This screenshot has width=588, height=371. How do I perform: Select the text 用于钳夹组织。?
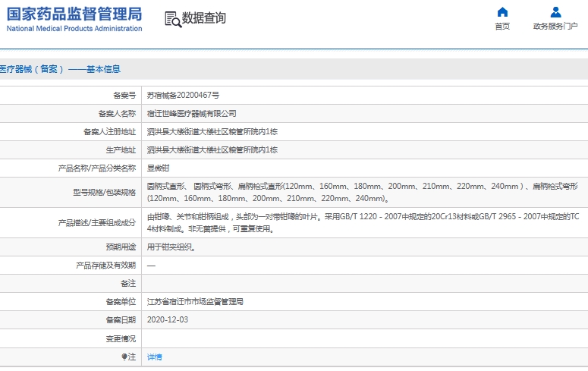click(x=171, y=247)
